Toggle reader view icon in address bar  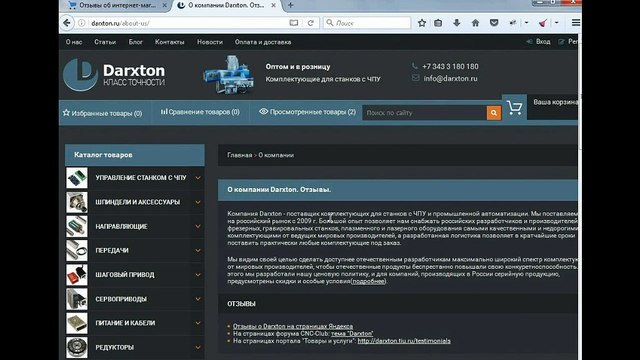click(293, 23)
